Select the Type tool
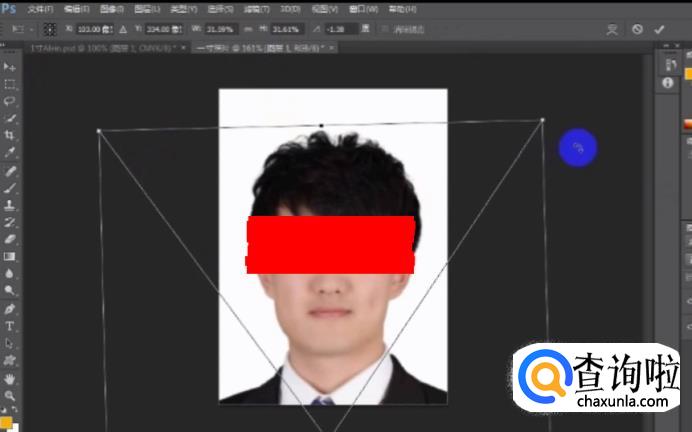This screenshot has width=692, height=432. (10, 326)
